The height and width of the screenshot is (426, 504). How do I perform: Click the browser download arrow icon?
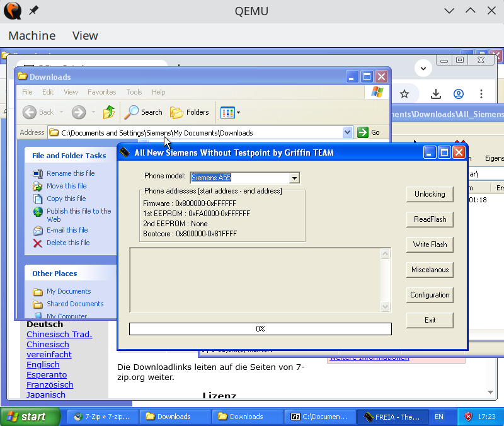(x=435, y=94)
